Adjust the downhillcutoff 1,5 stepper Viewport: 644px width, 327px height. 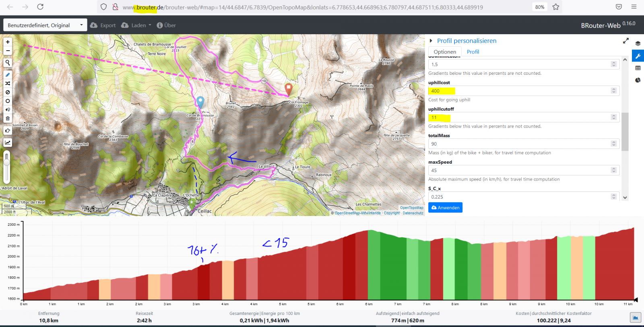(x=614, y=64)
